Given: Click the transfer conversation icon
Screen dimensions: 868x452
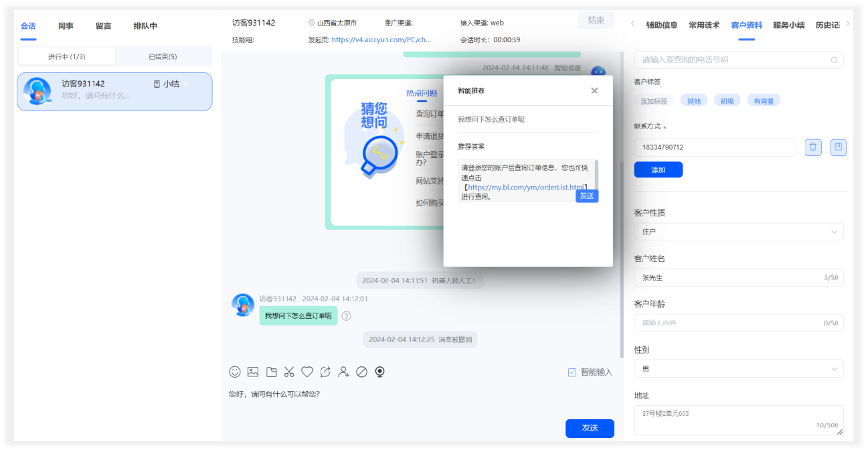Looking at the screenshot, I should coord(325,372).
